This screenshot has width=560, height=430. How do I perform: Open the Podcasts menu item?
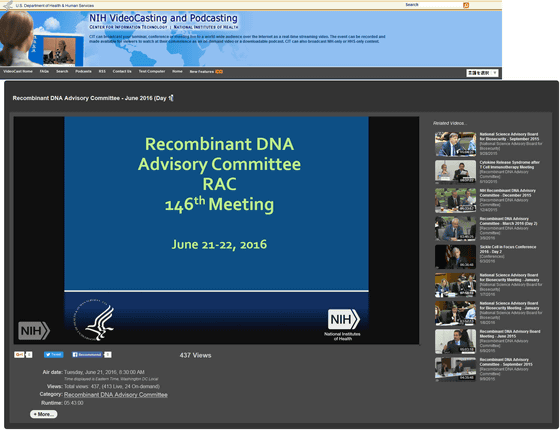(x=83, y=71)
